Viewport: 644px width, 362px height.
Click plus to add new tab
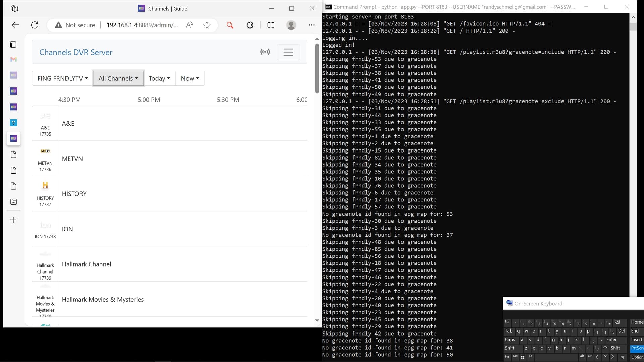point(13,220)
